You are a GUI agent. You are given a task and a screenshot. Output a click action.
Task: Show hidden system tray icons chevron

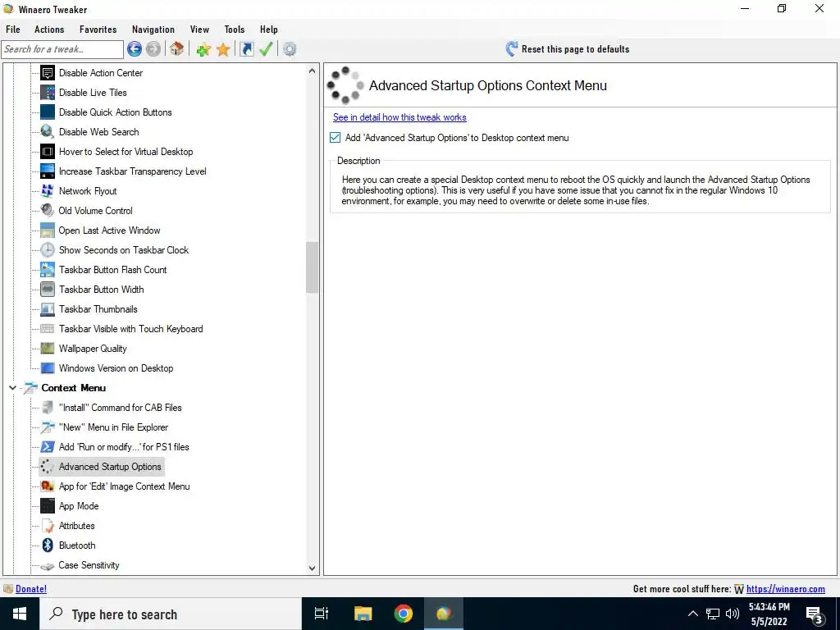click(x=692, y=614)
